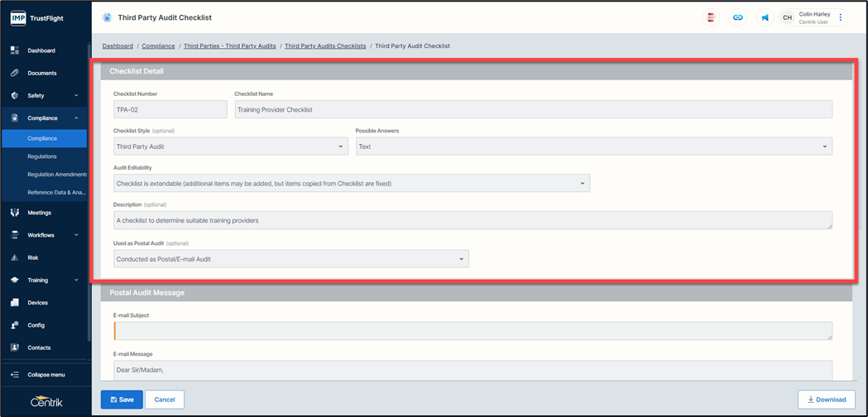Open the Possible Answers dropdown
Viewport: 868px width, 417px height.
click(593, 146)
